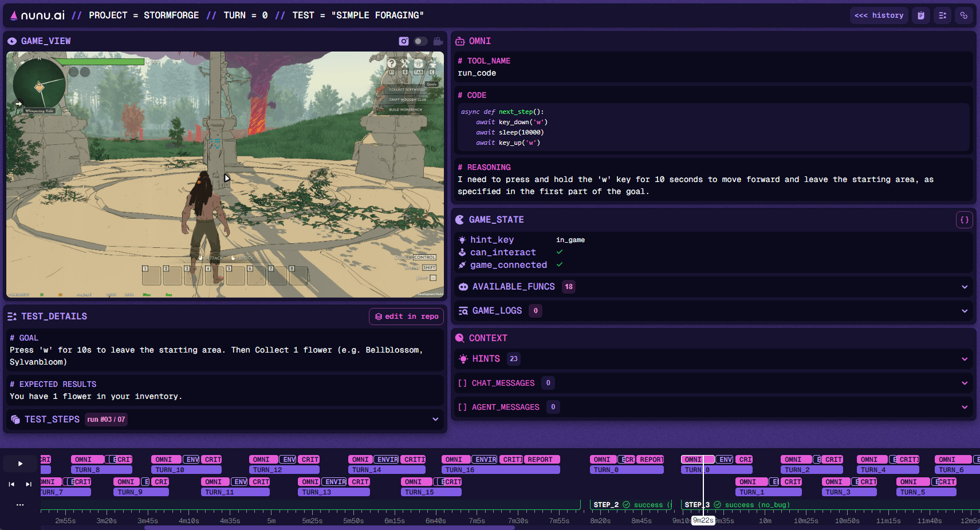Take a screenshot with GAME_VIEW camera icon

tap(404, 41)
